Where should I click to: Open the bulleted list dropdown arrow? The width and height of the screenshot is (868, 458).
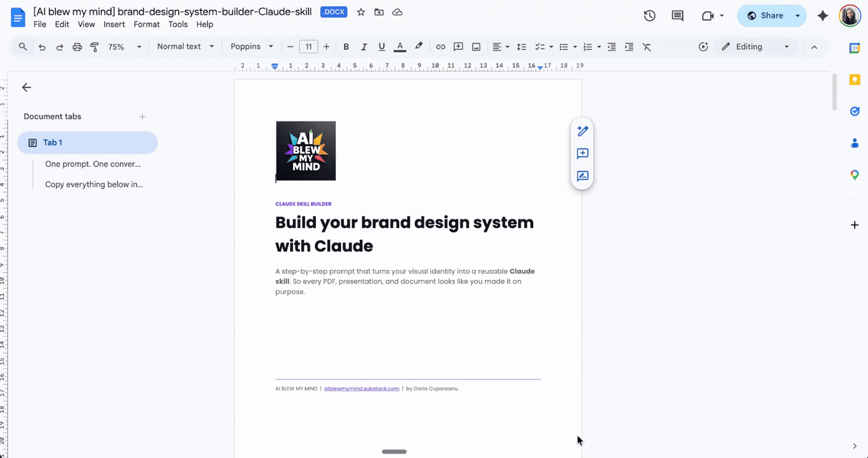pos(575,46)
